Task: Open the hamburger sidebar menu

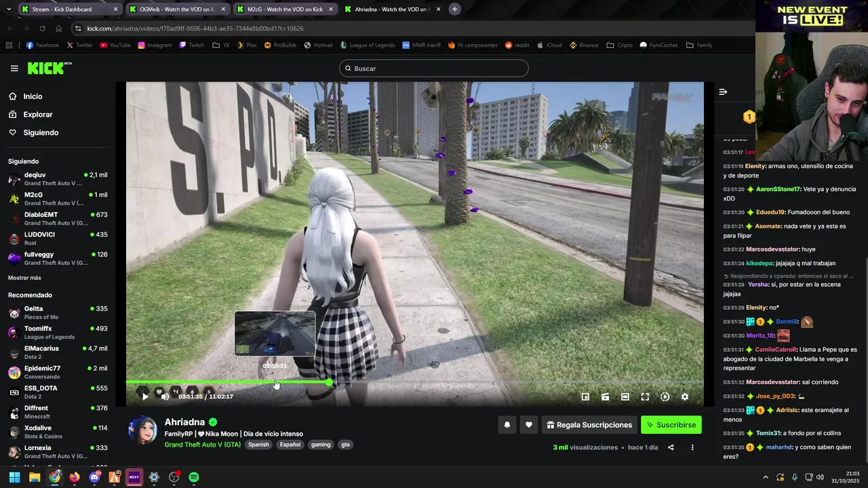Action: click(x=14, y=68)
